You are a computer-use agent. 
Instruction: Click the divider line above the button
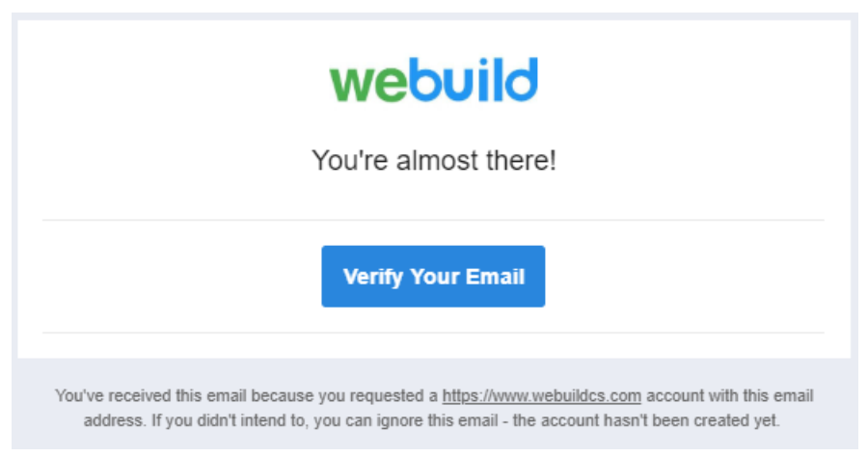(433, 220)
